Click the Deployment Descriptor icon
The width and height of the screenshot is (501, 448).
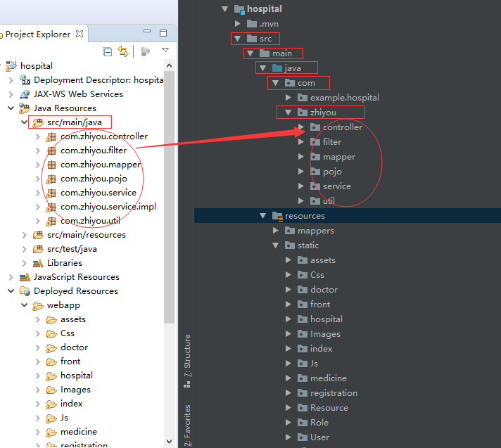25,80
